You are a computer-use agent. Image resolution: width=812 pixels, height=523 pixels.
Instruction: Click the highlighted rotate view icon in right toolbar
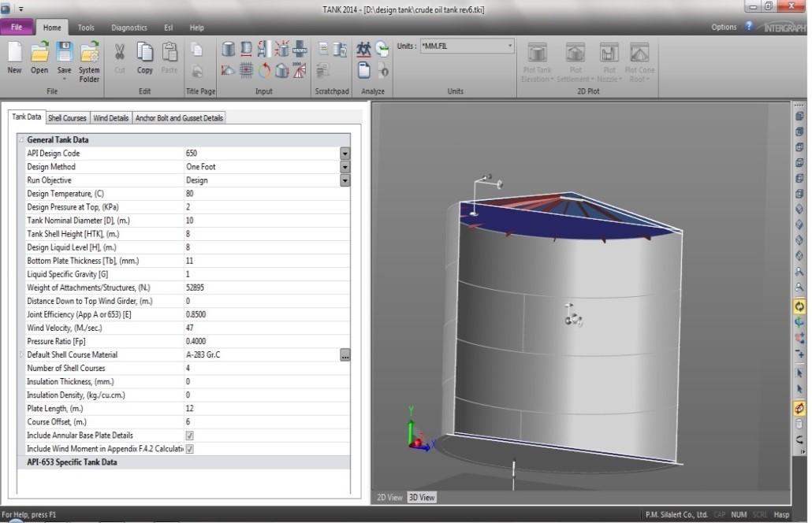pyautogui.click(x=799, y=306)
